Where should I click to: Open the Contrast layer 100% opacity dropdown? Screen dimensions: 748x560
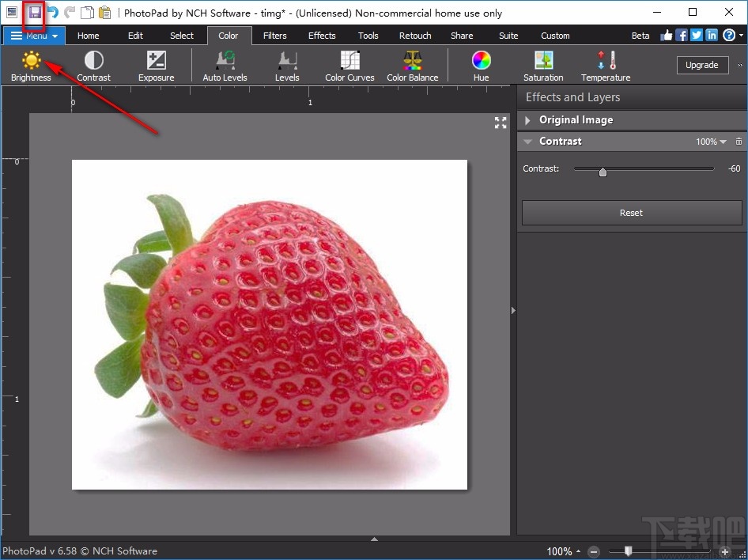[711, 142]
